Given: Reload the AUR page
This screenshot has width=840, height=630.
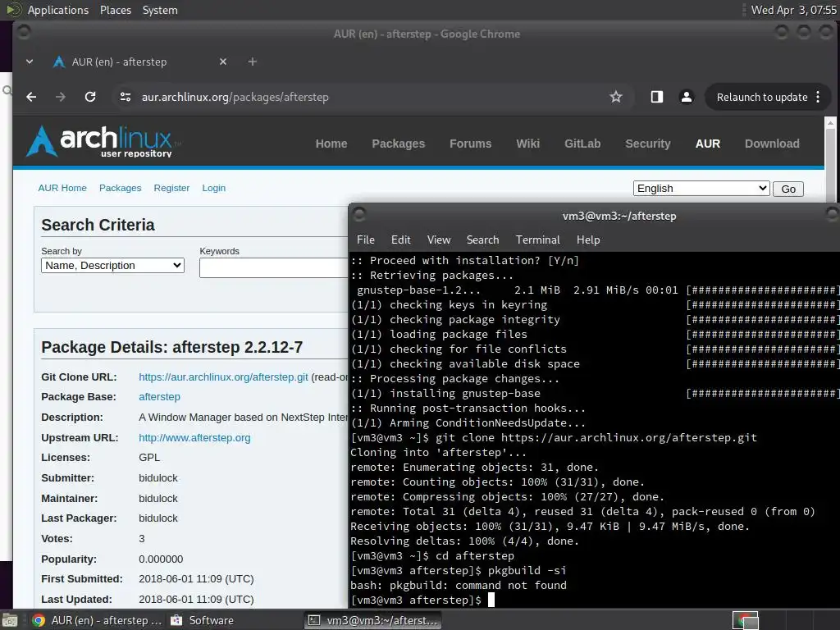Looking at the screenshot, I should [x=90, y=97].
